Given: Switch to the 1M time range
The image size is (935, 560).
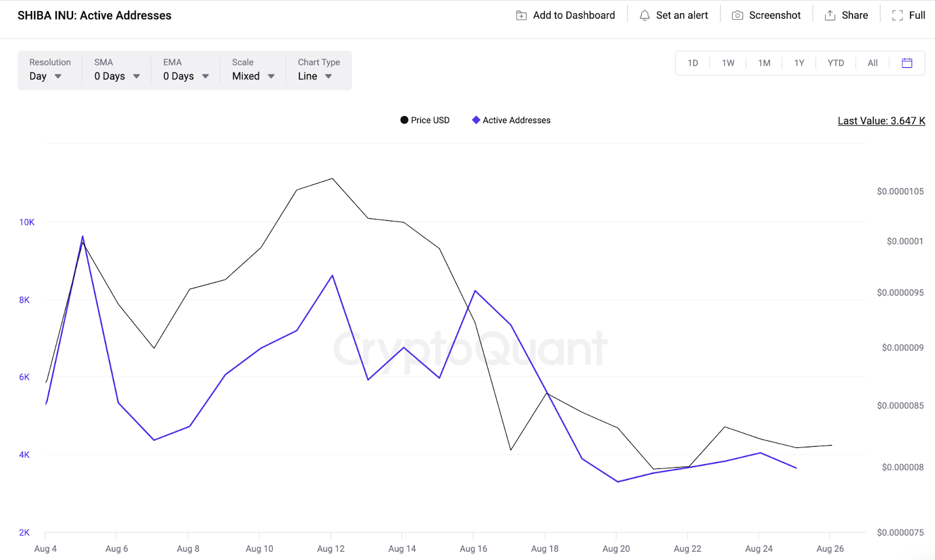Looking at the screenshot, I should point(764,63).
